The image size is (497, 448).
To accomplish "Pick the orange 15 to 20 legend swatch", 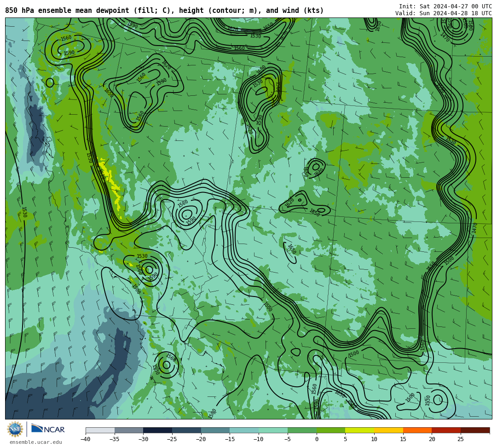I will coord(417,430).
